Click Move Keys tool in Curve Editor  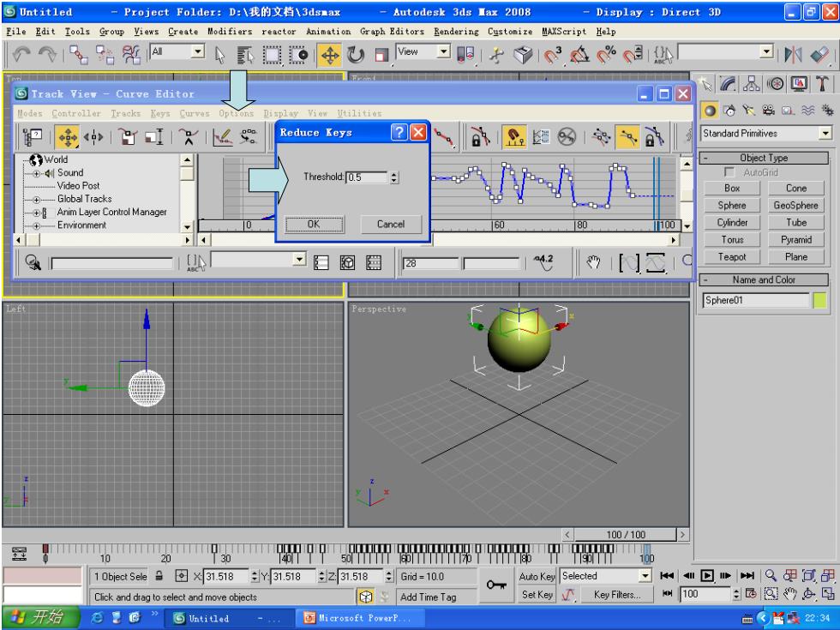tap(68, 137)
